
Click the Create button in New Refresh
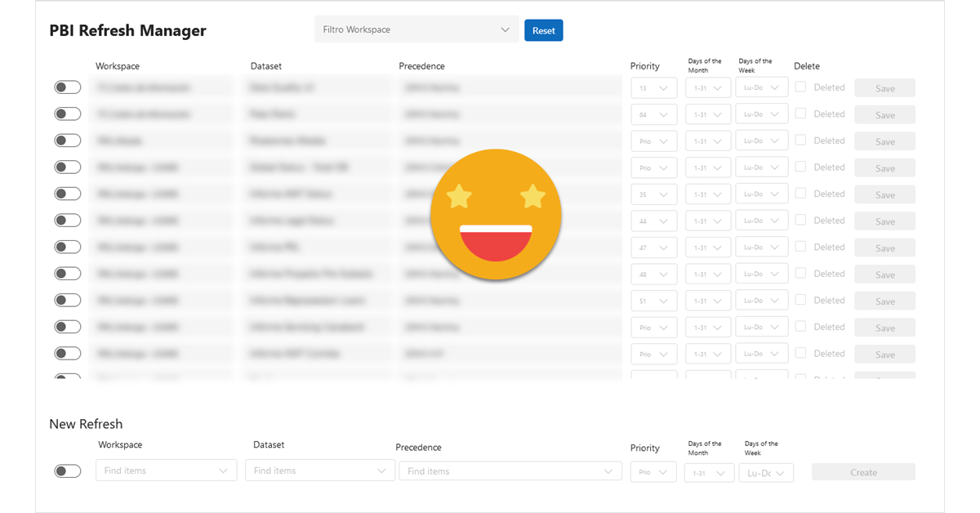point(863,472)
